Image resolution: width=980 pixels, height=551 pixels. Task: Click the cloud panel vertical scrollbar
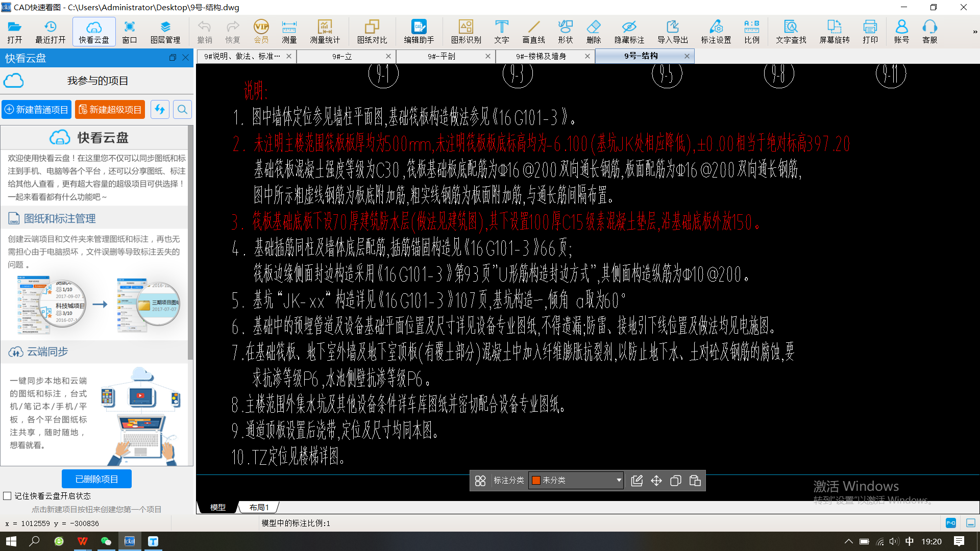click(190, 242)
